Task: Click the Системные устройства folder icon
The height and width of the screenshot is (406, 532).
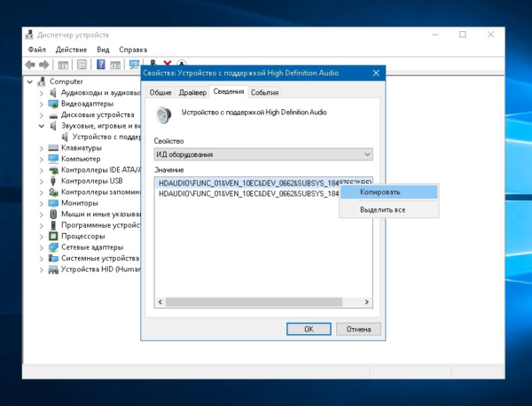Action: 53,258
